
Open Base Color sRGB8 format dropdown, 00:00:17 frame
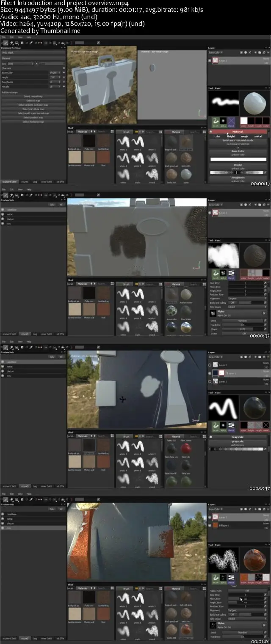55,73
